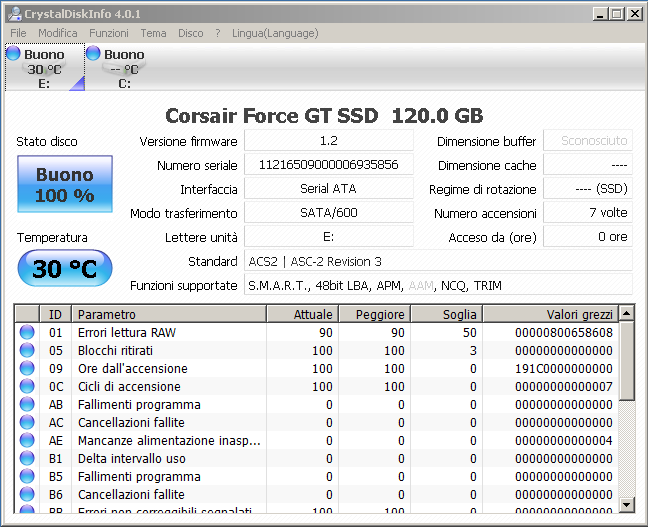Click the status orb in row B6

[x=27, y=494]
